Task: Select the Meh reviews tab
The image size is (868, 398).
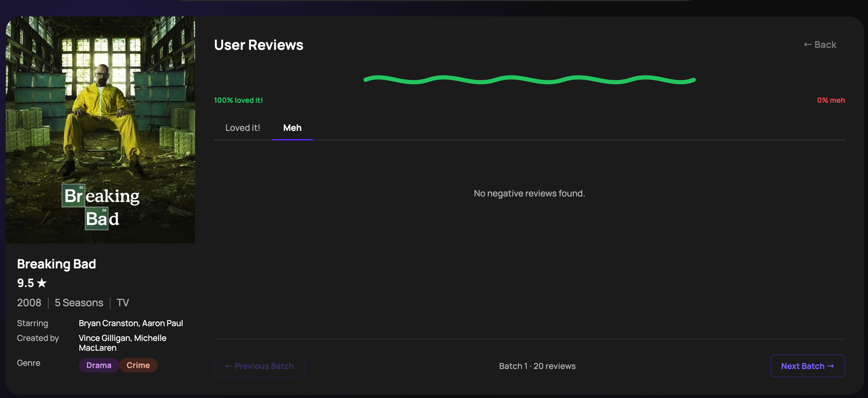Action: (292, 128)
